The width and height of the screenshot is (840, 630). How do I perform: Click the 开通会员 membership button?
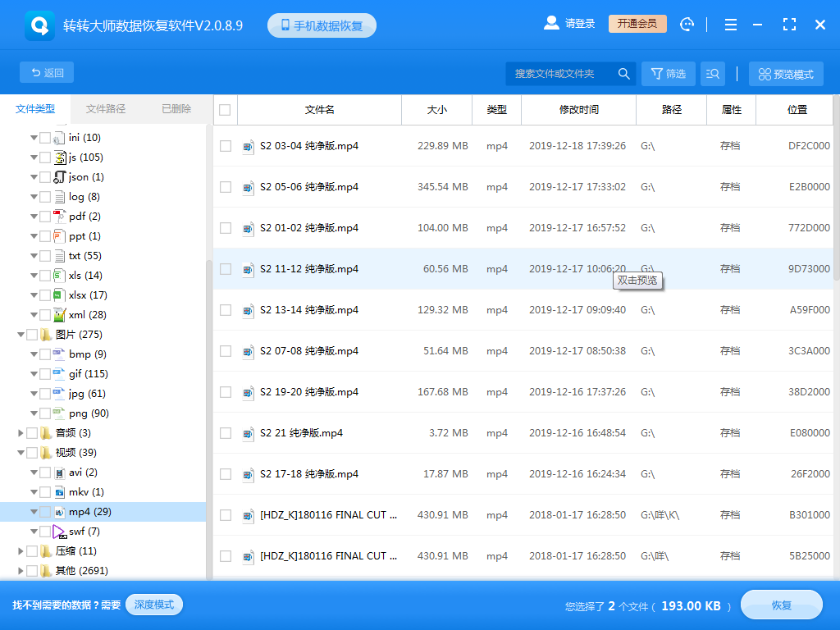pyautogui.click(x=637, y=24)
